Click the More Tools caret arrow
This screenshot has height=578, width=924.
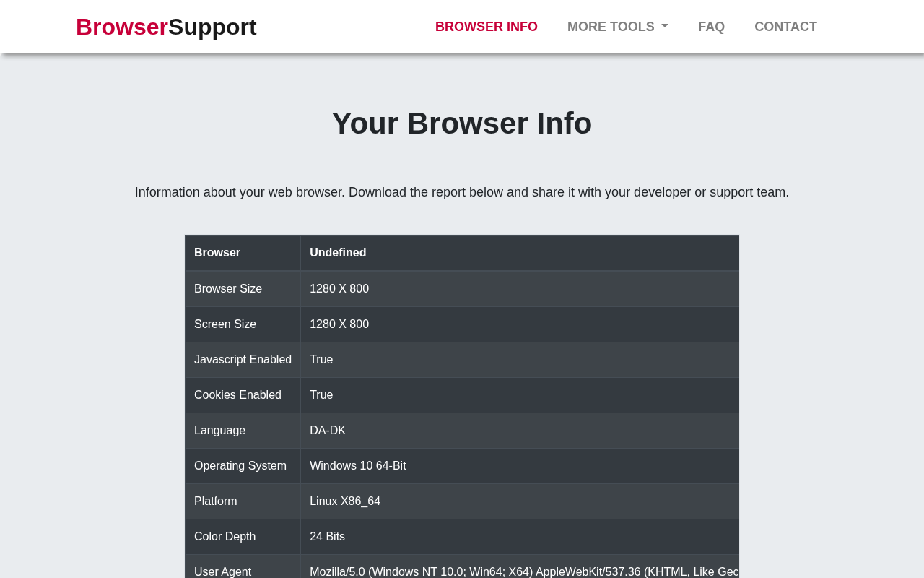[x=664, y=27]
